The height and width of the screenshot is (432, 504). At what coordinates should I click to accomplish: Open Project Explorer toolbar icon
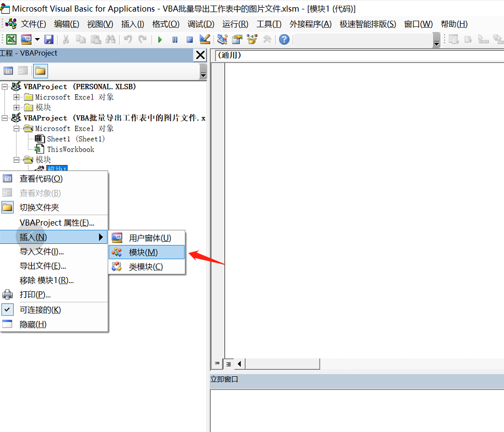tap(222, 40)
